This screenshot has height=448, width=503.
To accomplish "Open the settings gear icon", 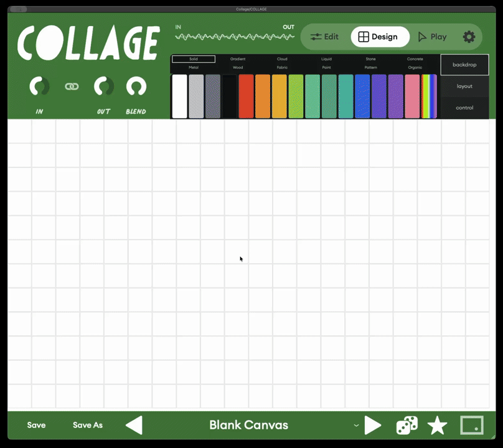I will (x=469, y=37).
